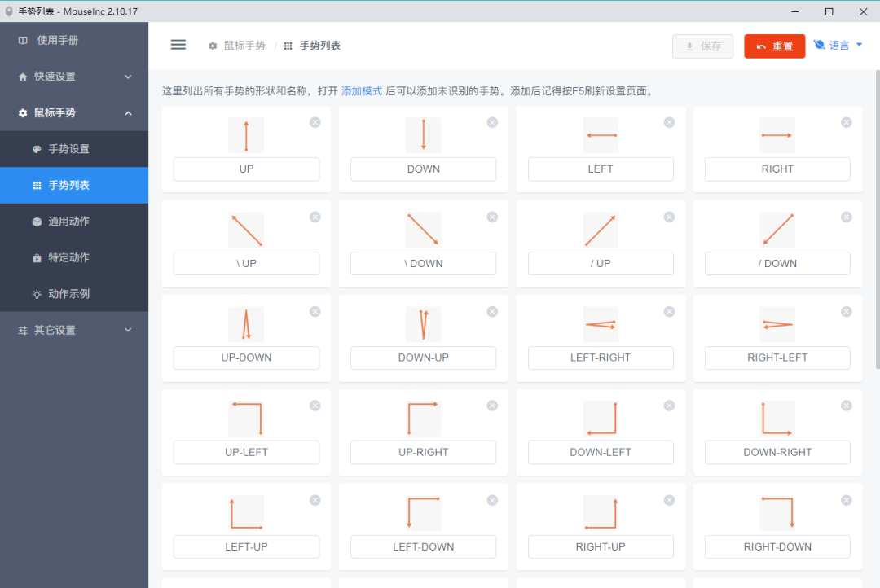
Task: Edit the DOWN gesture name field
Action: pos(423,169)
